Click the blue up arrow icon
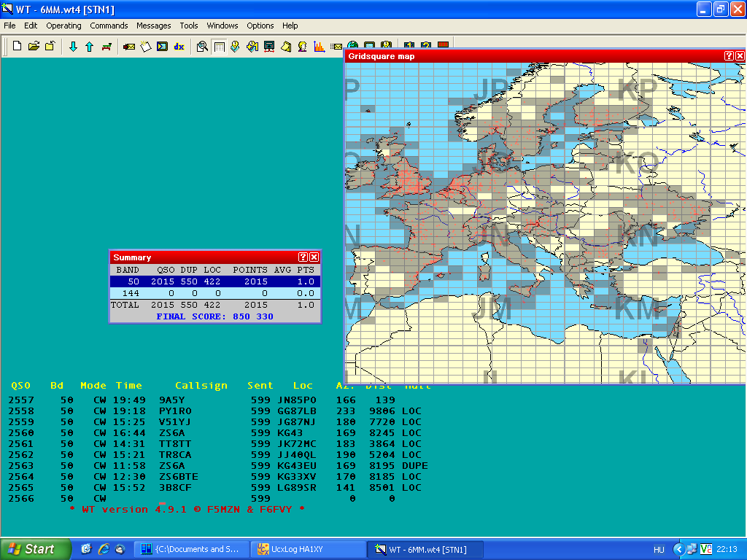This screenshot has height=560, width=747. (x=89, y=46)
